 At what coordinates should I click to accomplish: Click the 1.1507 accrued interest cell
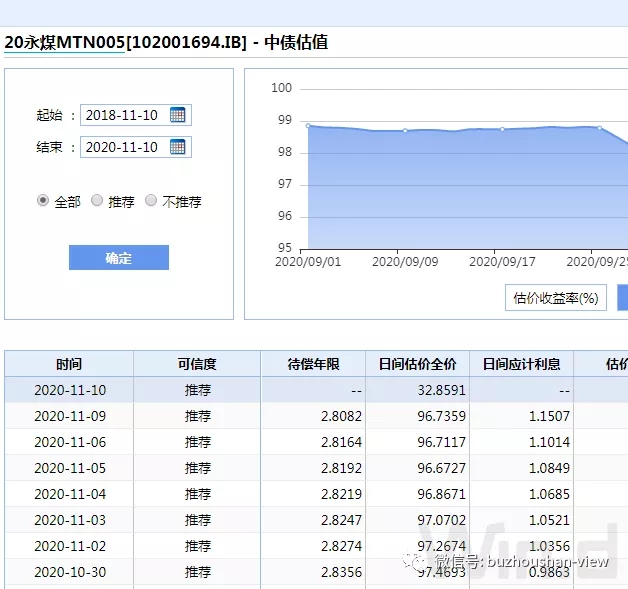pyautogui.click(x=521, y=416)
